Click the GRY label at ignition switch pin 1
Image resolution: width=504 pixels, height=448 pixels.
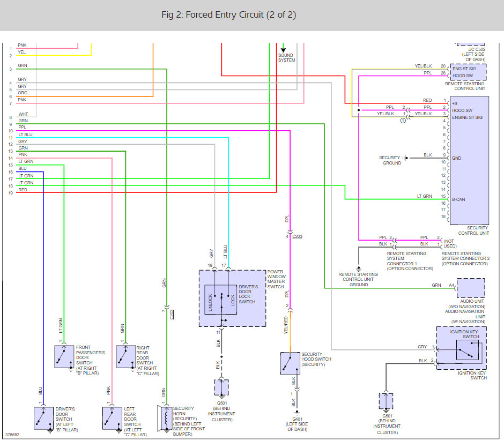pyautogui.click(x=422, y=347)
